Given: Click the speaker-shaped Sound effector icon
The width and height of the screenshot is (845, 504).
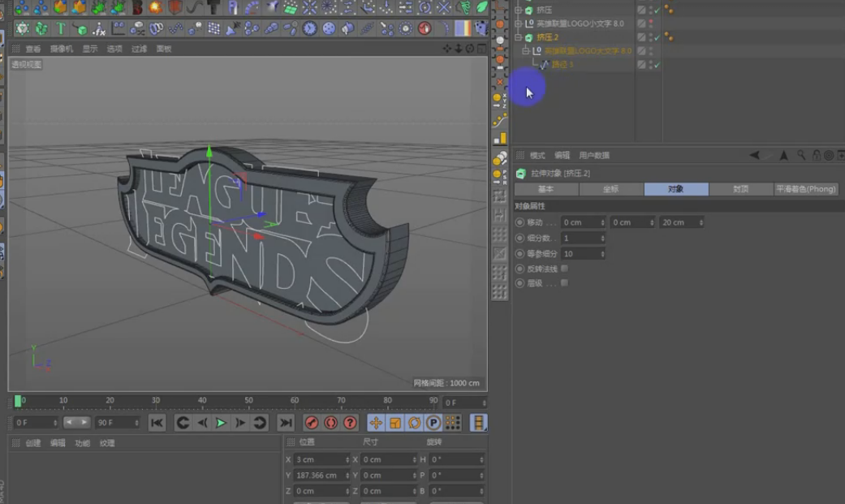Looking at the screenshot, I should pos(347,28).
